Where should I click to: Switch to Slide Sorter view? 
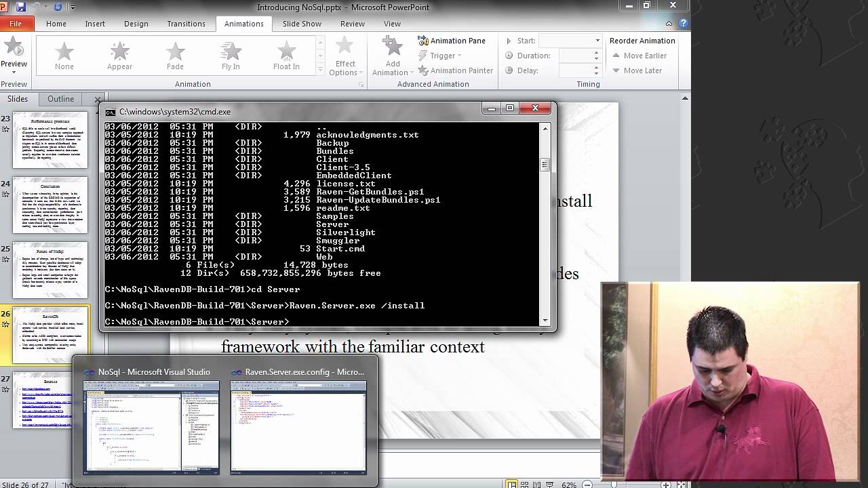pos(524,485)
